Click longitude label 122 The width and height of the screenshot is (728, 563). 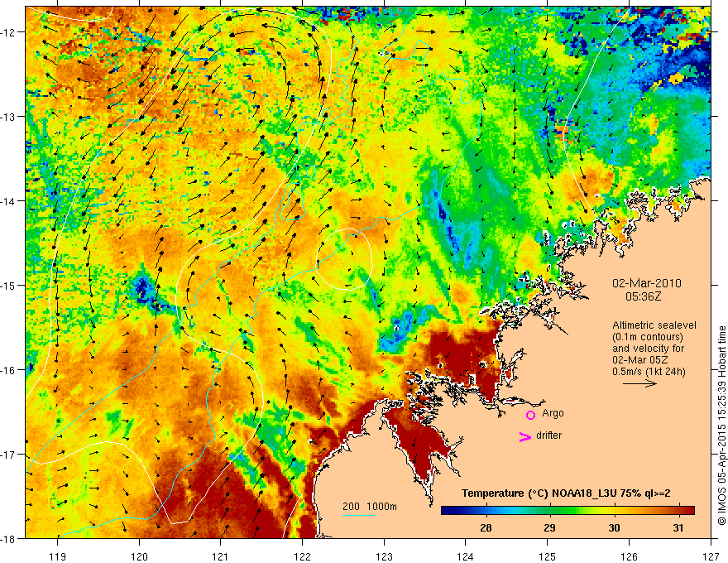[x=302, y=556]
